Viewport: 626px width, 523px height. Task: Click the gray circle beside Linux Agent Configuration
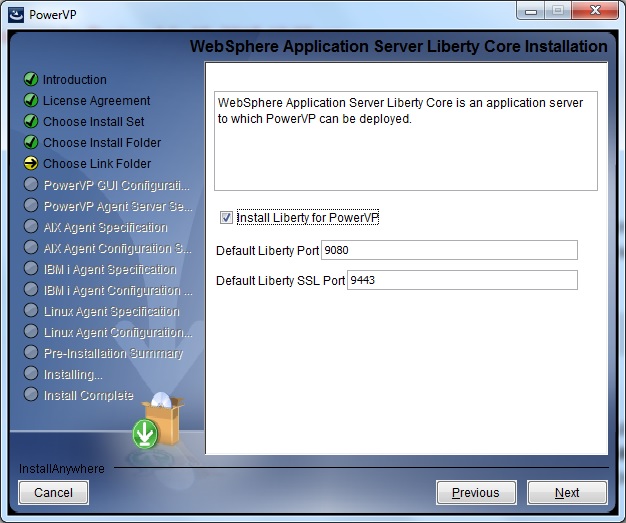[31, 331]
